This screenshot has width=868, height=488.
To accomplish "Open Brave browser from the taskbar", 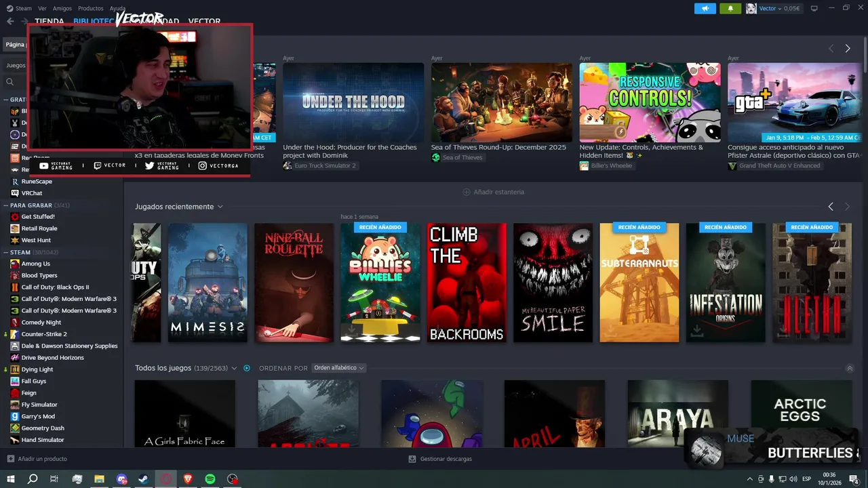I will 188,479.
